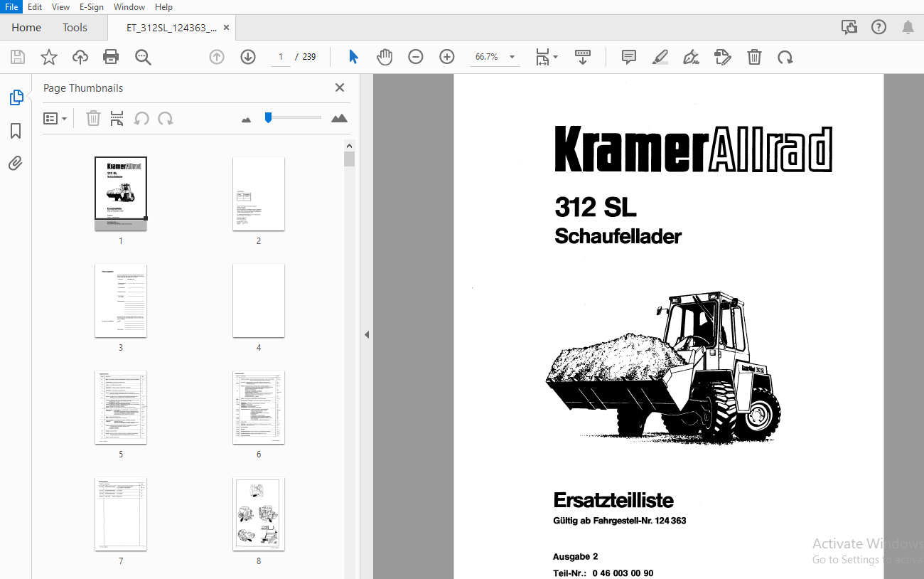Switch to the Home tab
Image resolution: width=924 pixels, height=579 pixels.
(26, 27)
